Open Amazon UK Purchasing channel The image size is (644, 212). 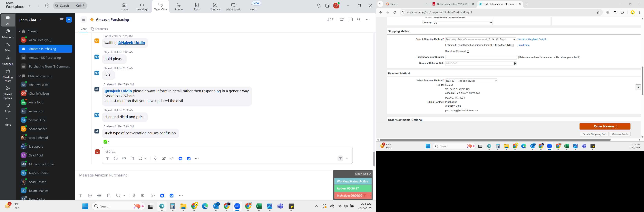pos(45,58)
